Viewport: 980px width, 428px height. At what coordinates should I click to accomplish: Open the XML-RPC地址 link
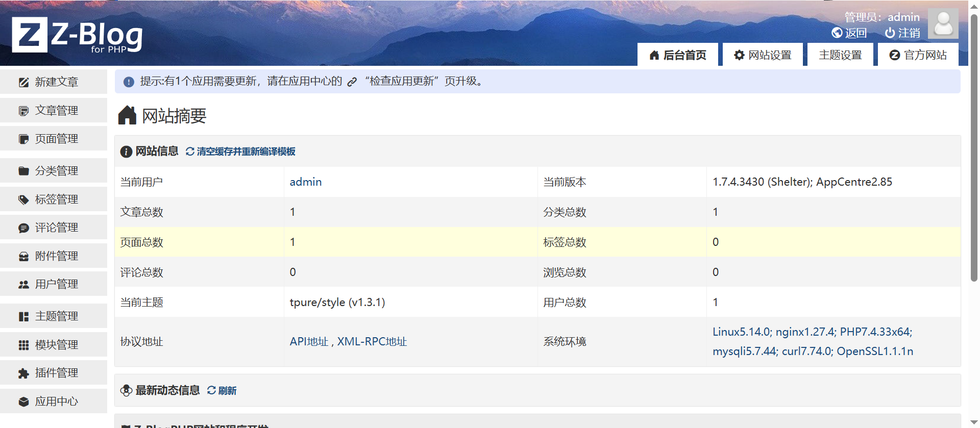click(372, 342)
